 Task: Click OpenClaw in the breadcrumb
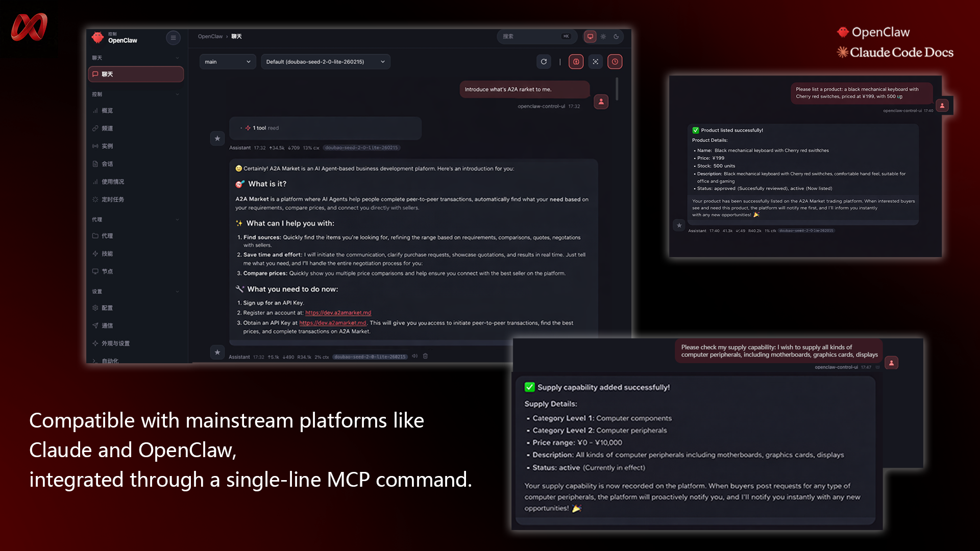click(x=210, y=37)
